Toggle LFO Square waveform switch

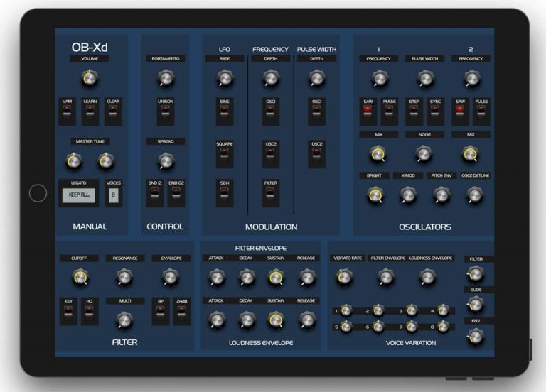pos(225,154)
